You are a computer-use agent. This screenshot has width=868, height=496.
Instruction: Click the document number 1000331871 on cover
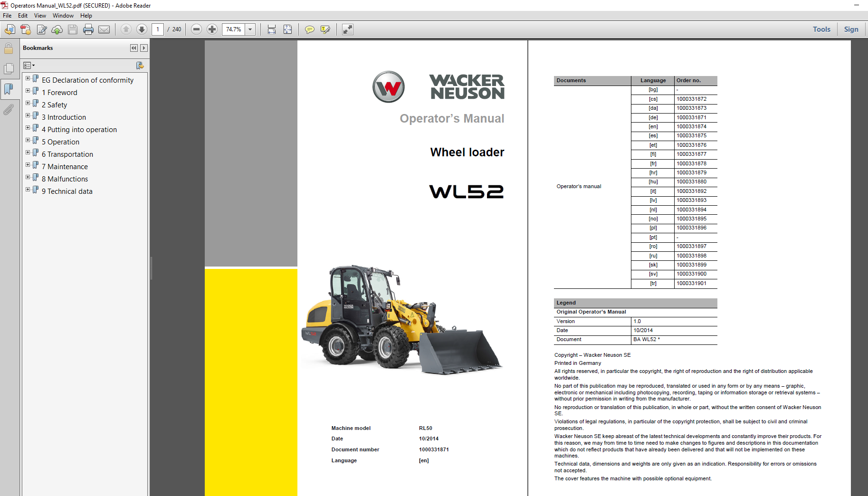point(434,449)
